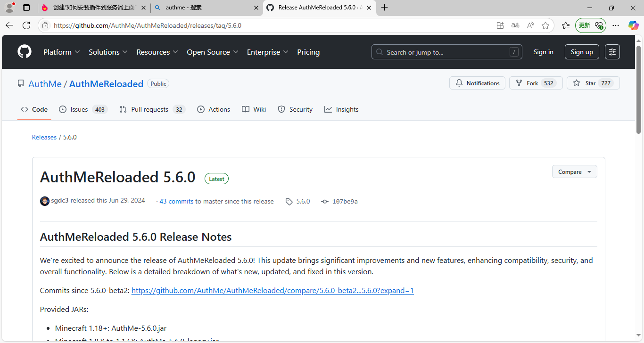The height and width of the screenshot is (343, 644).
Task: Go to the Releases breadcrumb link
Action: [44, 137]
